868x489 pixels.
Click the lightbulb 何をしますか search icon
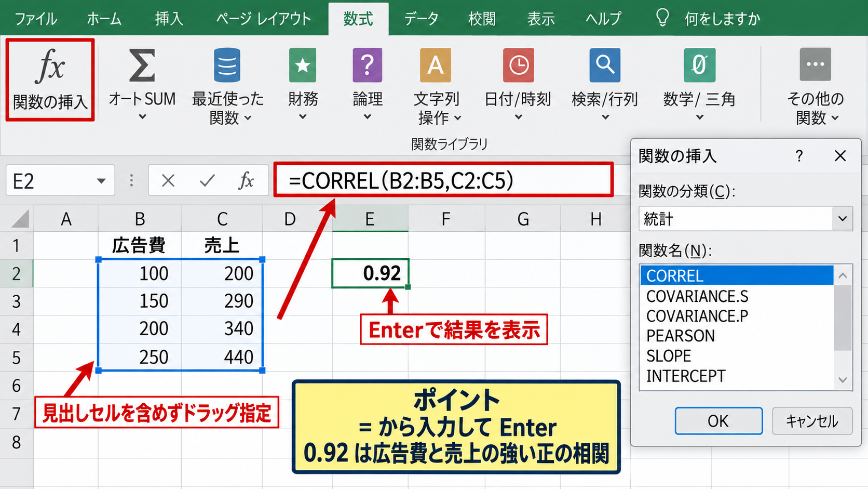pyautogui.click(x=662, y=18)
